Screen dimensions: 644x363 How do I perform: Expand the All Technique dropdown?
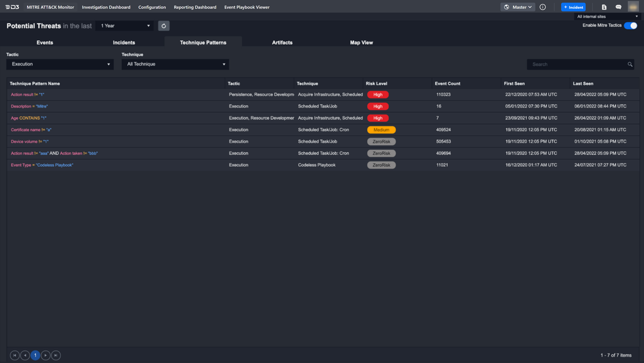pos(175,64)
